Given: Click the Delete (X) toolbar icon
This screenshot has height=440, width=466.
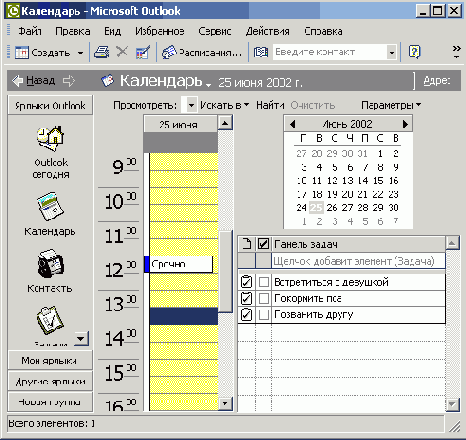Looking at the screenshot, I should coord(122,52).
